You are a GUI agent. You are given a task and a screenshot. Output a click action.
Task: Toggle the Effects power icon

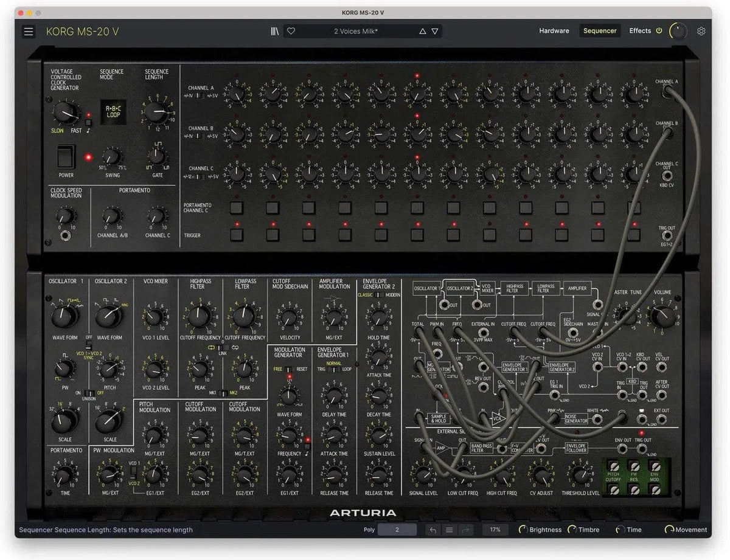click(659, 30)
